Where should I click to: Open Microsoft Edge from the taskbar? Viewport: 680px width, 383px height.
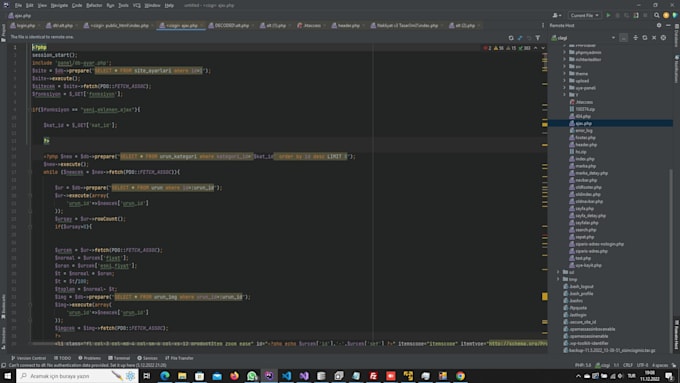point(165,376)
